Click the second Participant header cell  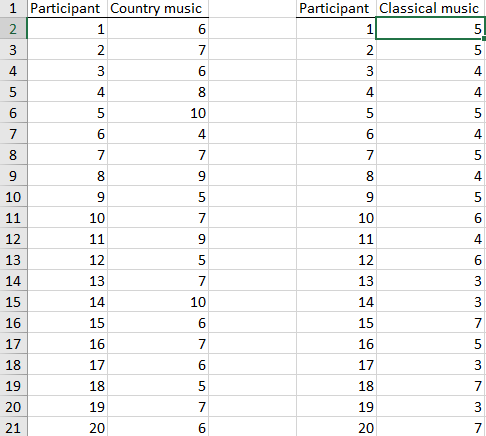tap(336, 8)
